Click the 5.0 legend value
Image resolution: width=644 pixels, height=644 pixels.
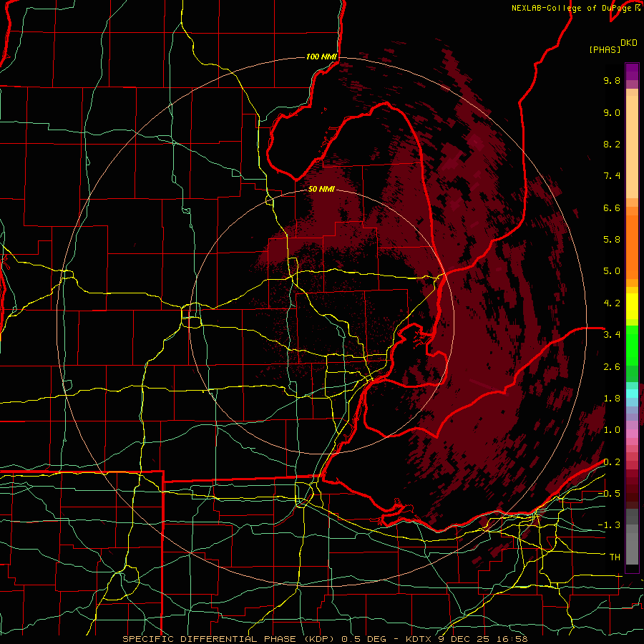(x=612, y=271)
